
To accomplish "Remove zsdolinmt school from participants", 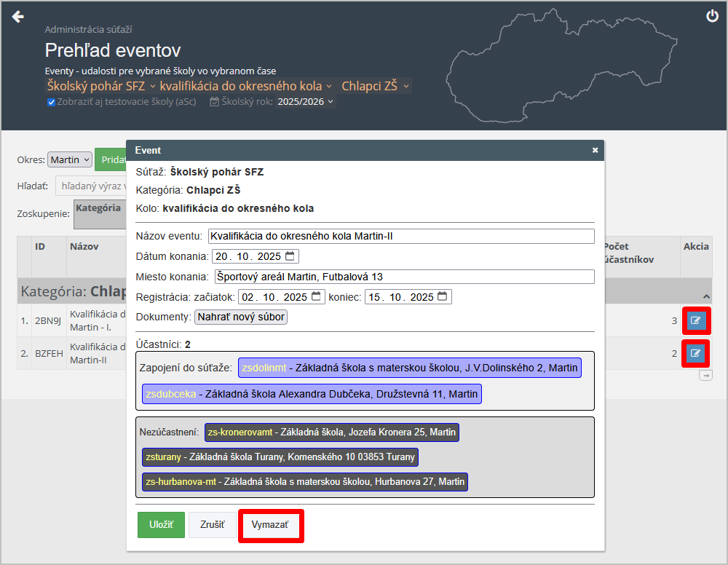I will pos(410,368).
